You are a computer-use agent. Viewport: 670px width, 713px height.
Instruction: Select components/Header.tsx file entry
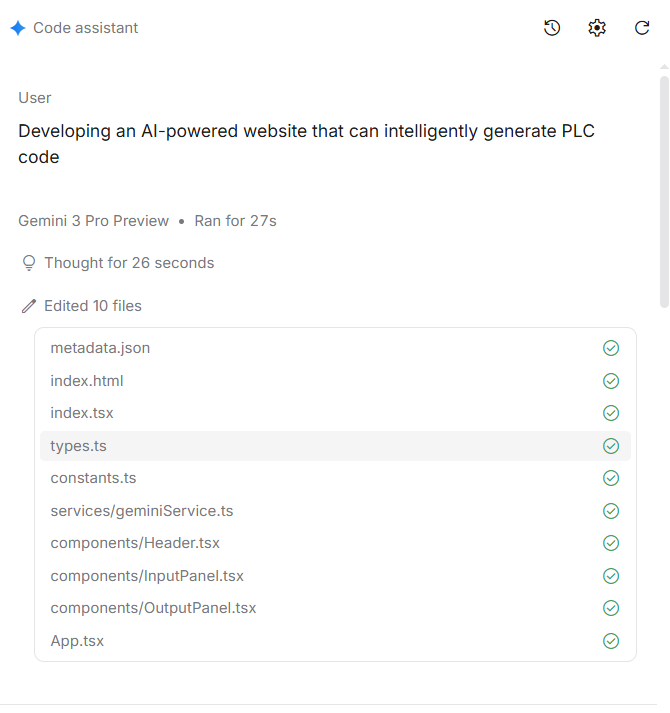pyautogui.click(x=135, y=543)
